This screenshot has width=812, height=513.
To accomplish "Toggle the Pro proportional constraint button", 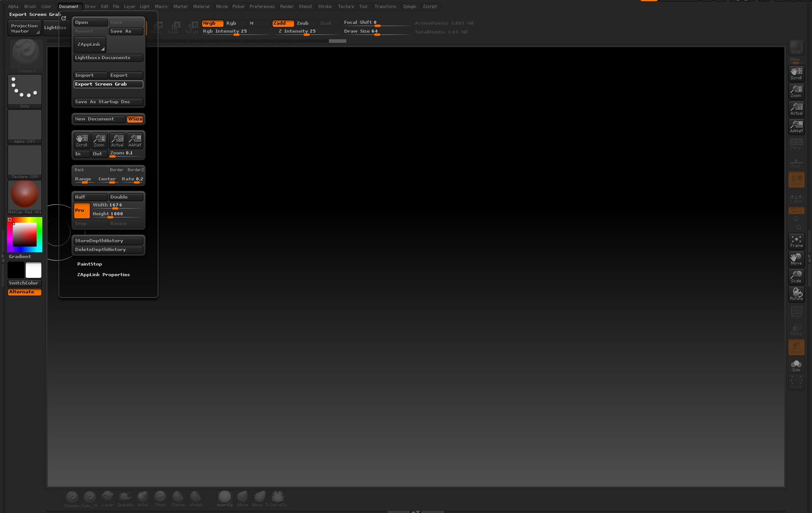I will click(x=82, y=210).
